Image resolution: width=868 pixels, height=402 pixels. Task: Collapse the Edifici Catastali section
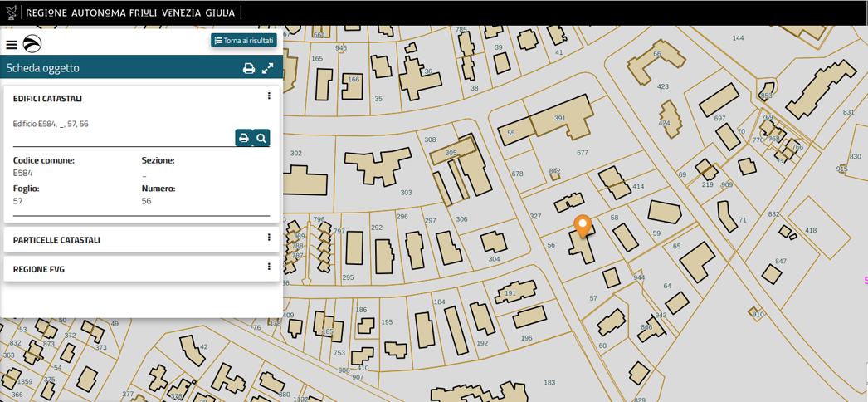[47, 99]
